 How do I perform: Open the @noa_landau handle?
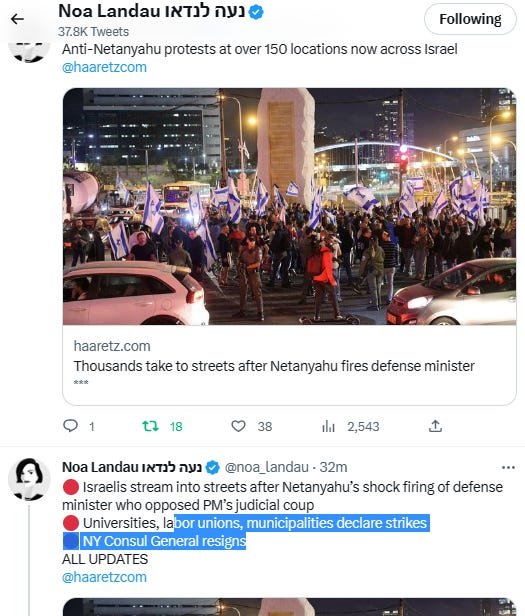tap(266, 467)
